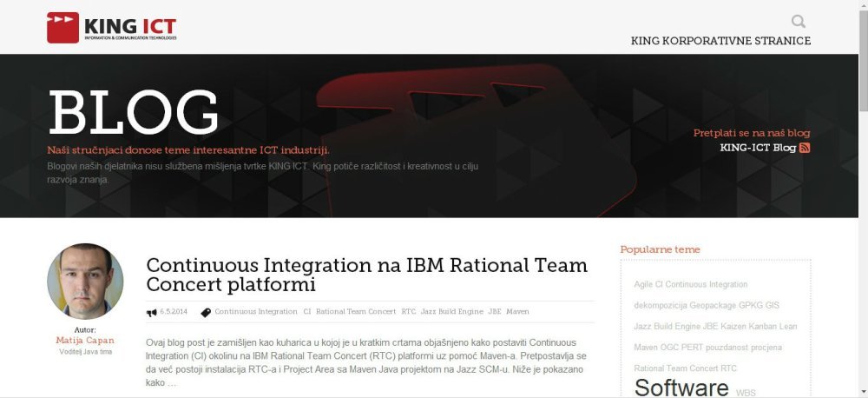Viewport: 868px width, 398px height.
Task: Click the Pretplati se na naš blog text
Action: click(752, 133)
